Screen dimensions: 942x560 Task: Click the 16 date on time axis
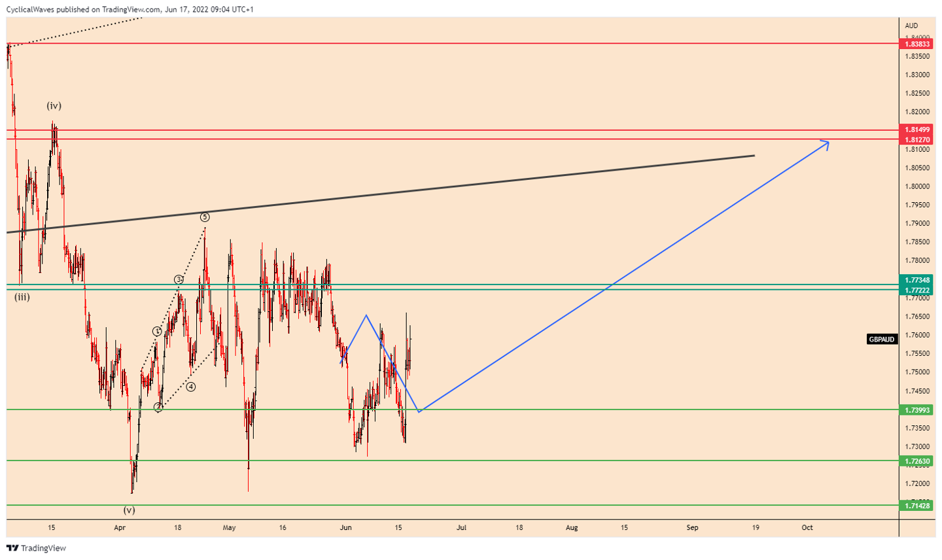(x=282, y=527)
